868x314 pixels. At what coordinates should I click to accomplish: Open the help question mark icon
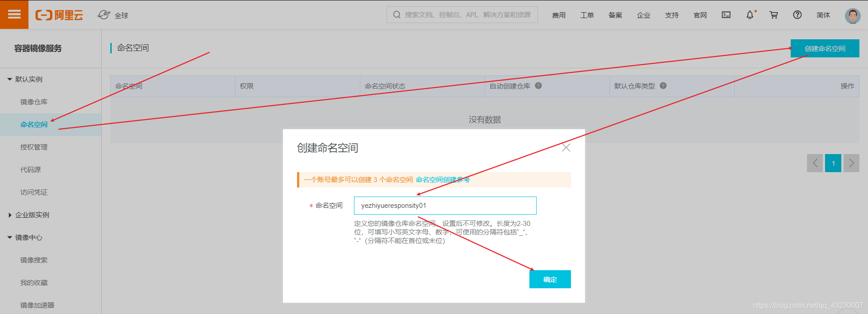(797, 15)
